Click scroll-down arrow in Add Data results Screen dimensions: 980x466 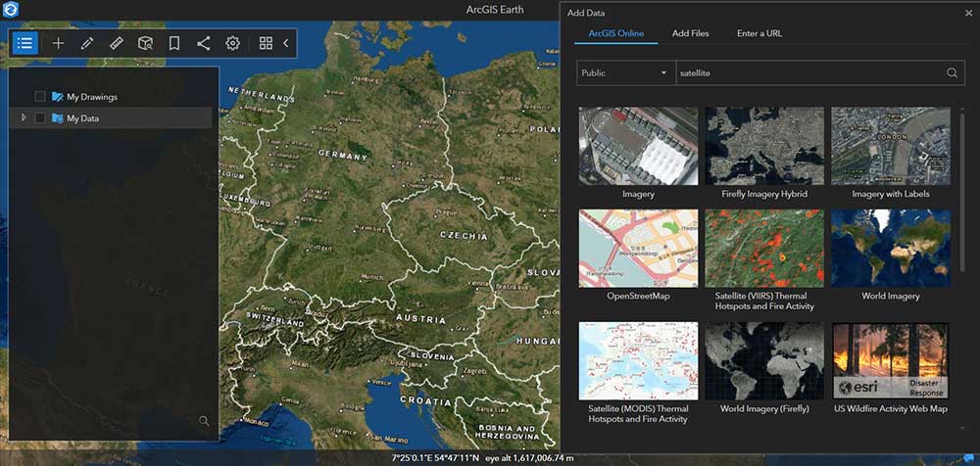pos(962,429)
